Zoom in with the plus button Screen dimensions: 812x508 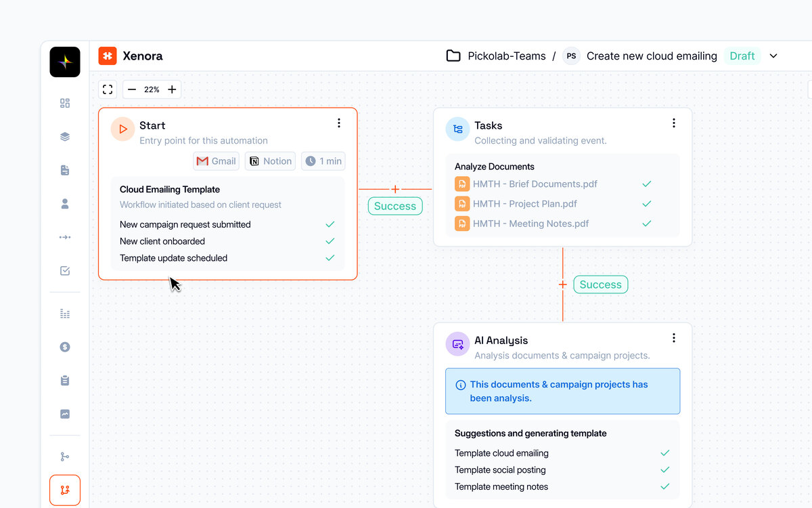click(172, 89)
